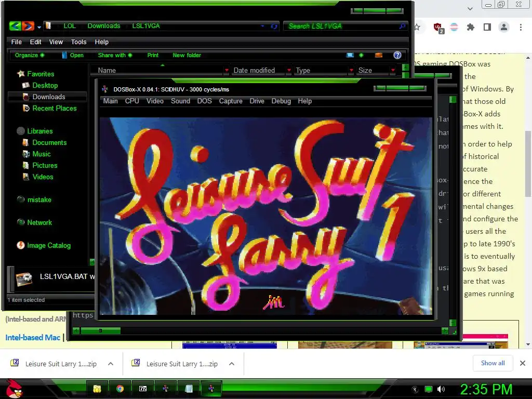Open the Date modified column filter dropdown
532x399 pixels.
289,70
